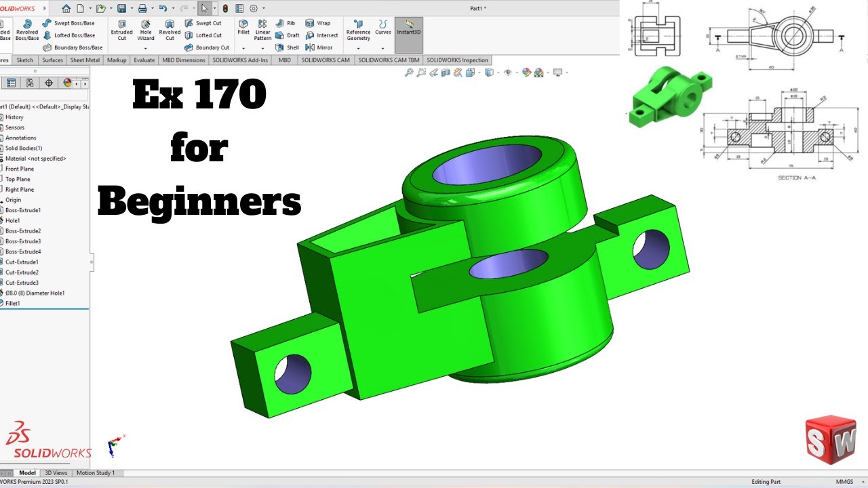Click the Edit Appearance color ball icon
Image resolution: width=868 pixels, height=488 pixels.
click(x=527, y=73)
